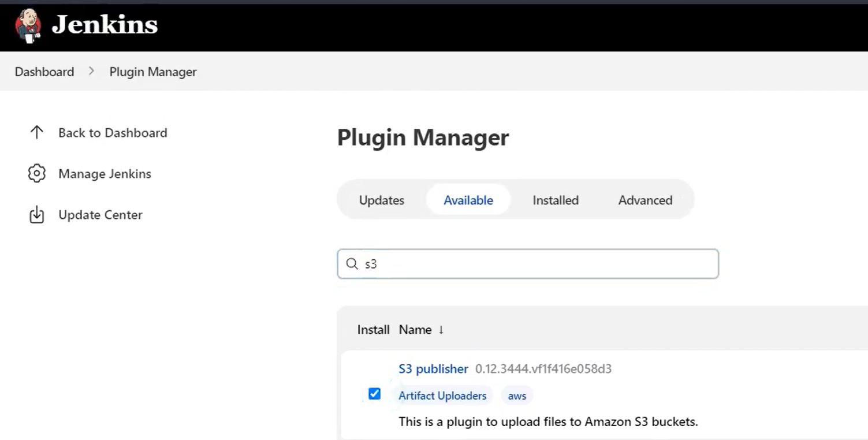Click the Jenkins butler logo icon
The width and height of the screenshot is (868, 440).
[x=28, y=26]
